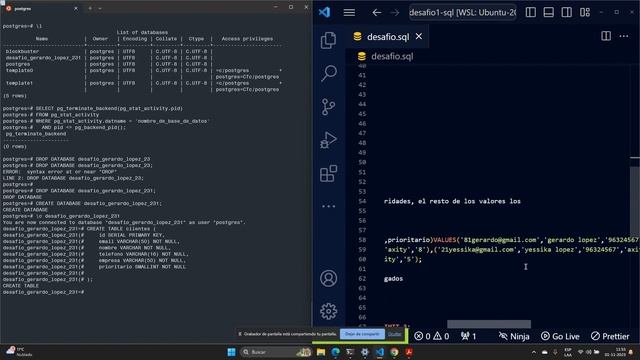Image resolution: width=640 pixels, height=360 pixels.
Task: Show hidden system tray icons chevron
Action: point(534,352)
